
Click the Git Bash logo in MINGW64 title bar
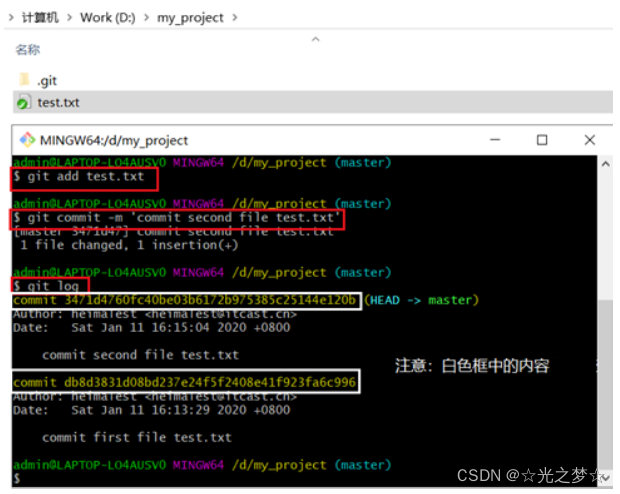(28, 140)
